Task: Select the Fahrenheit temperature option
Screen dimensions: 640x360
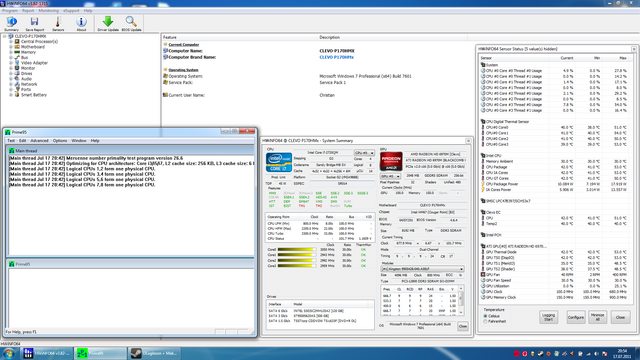Action: click(485, 321)
